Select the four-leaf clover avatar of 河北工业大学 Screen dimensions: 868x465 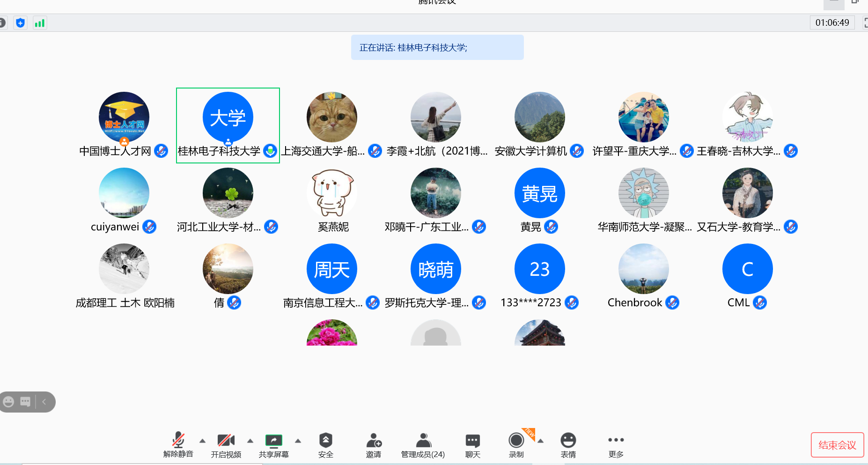228,193
